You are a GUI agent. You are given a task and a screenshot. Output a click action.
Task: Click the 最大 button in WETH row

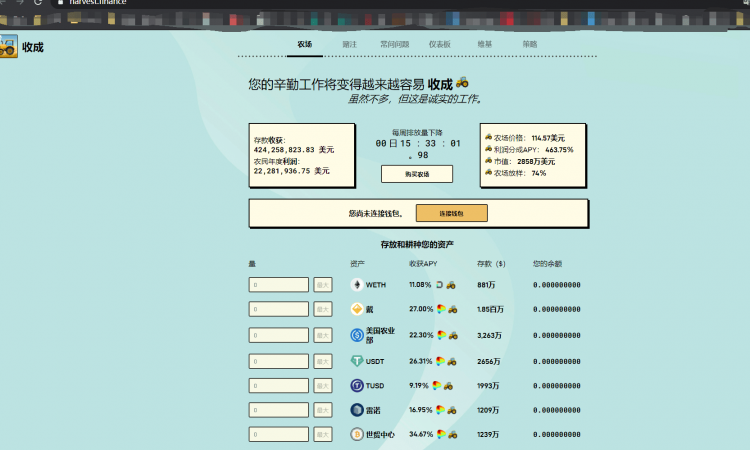tap(323, 285)
